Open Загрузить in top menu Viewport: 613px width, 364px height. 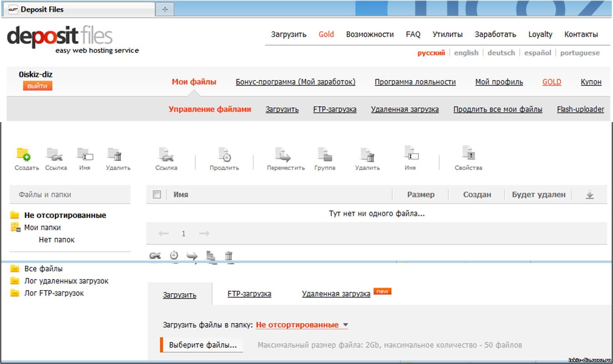pyautogui.click(x=289, y=34)
